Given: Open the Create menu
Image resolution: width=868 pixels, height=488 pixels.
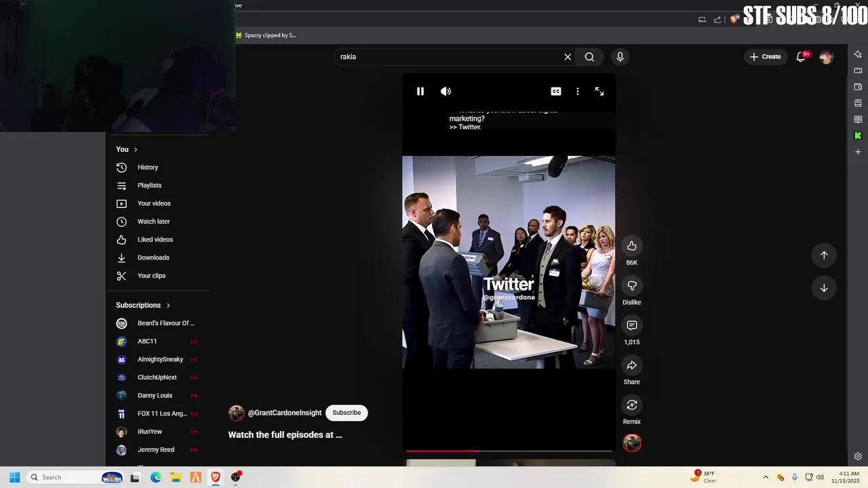Looking at the screenshot, I should (x=765, y=57).
